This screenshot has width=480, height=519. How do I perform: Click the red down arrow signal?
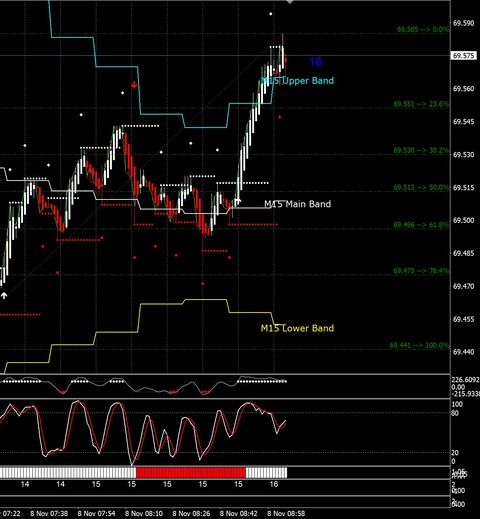(x=134, y=85)
